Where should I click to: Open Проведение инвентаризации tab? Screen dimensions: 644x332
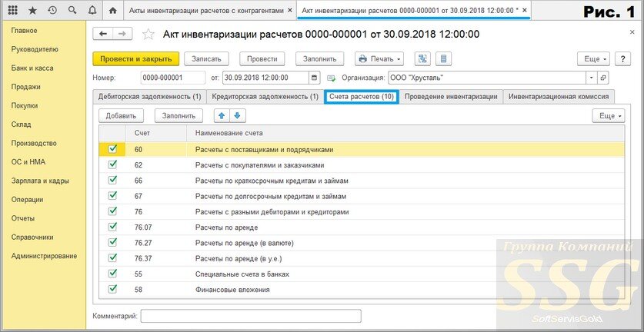(x=451, y=97)
